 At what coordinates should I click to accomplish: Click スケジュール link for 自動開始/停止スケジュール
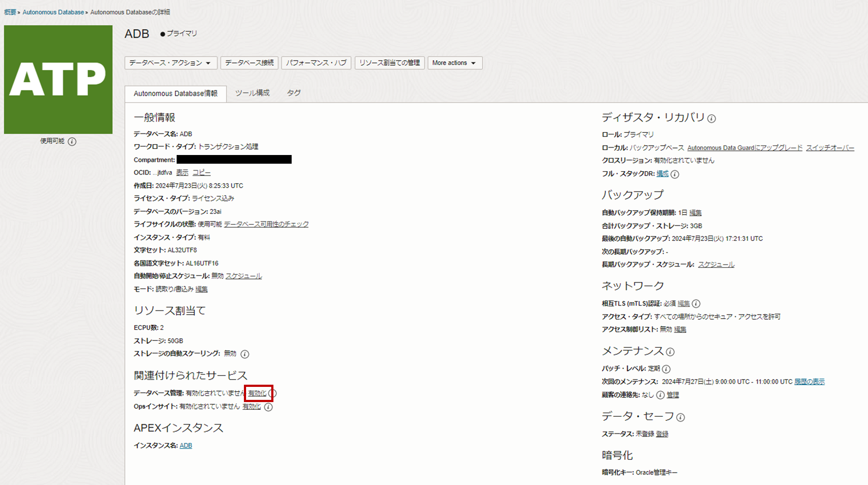tap(243, 276)
